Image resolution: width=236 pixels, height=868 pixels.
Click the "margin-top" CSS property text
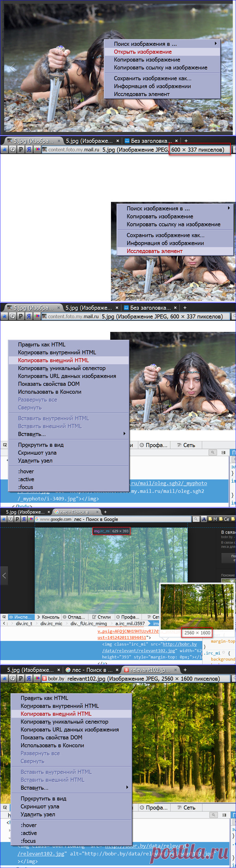pyautogui.click(x=223, y=641)
